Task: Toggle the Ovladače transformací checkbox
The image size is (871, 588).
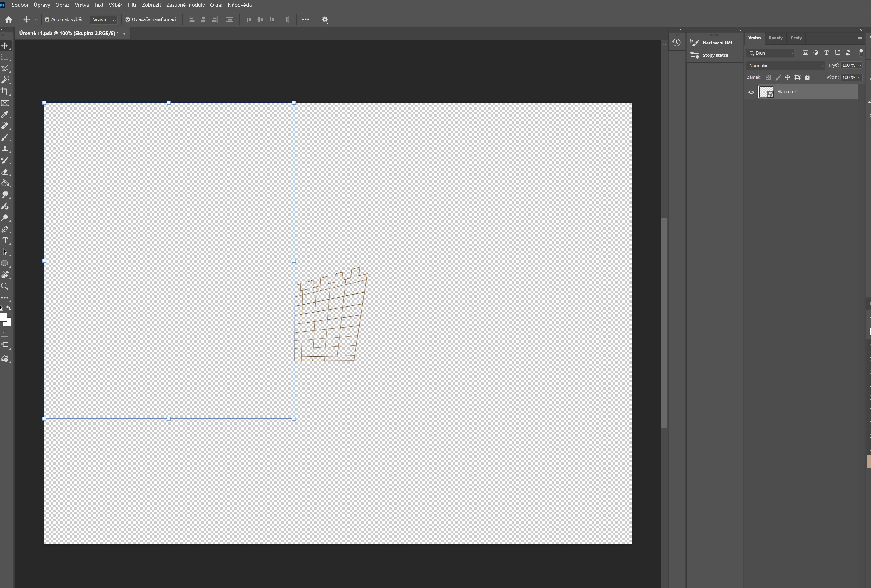Action: click(127, 19)
